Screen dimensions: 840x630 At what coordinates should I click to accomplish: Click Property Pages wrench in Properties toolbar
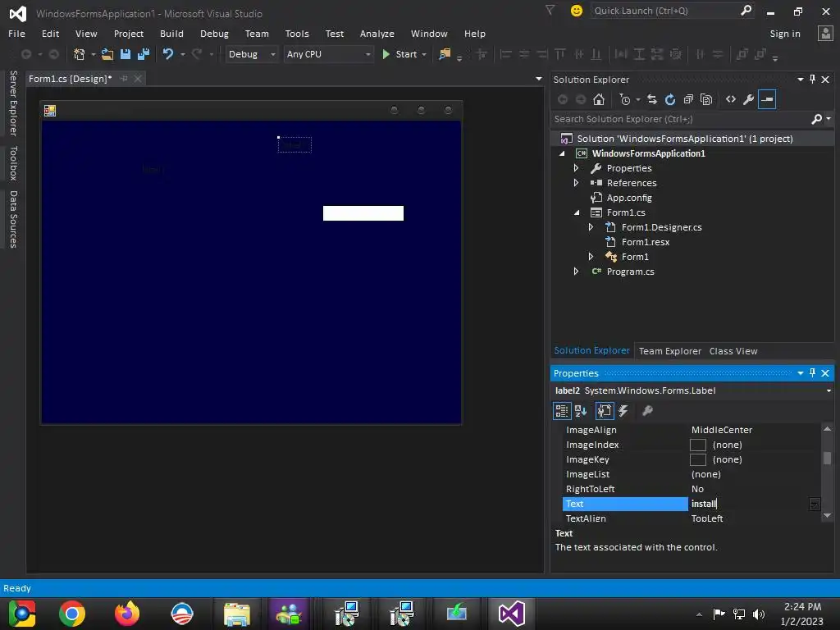648,411
